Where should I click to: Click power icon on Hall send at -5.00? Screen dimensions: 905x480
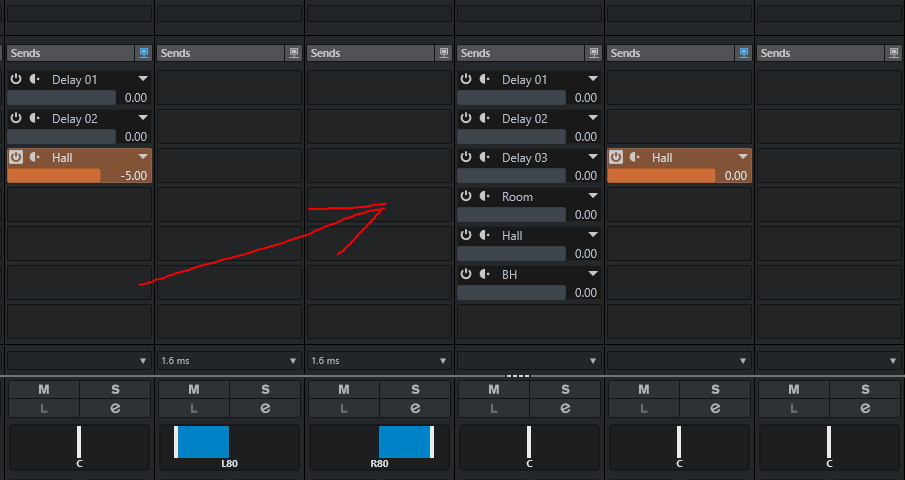[16, 157]
